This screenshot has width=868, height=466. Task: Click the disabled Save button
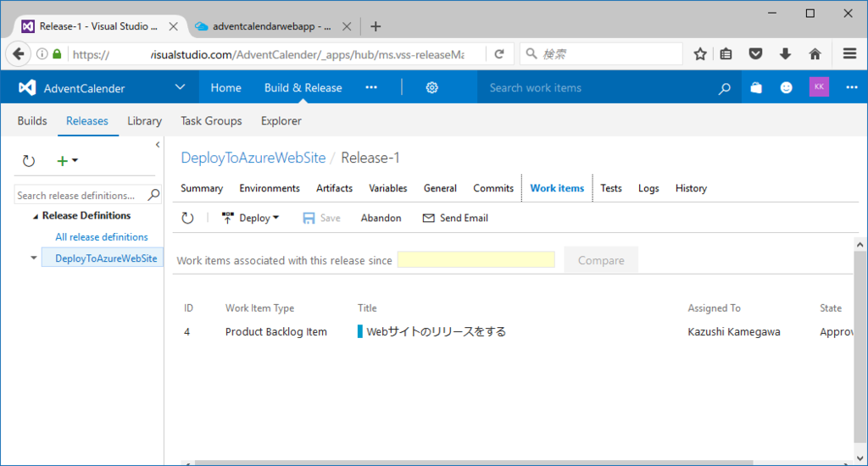[321, 218]
